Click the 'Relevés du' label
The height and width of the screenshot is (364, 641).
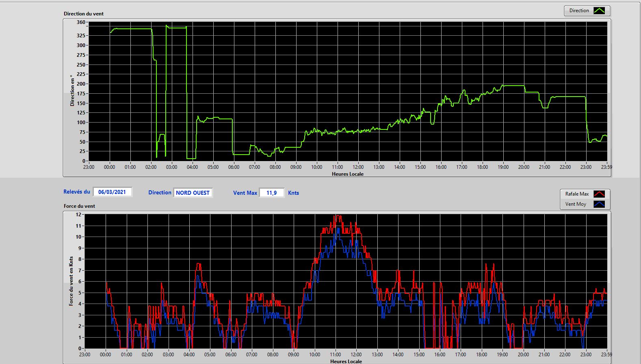tap(77, 192)
